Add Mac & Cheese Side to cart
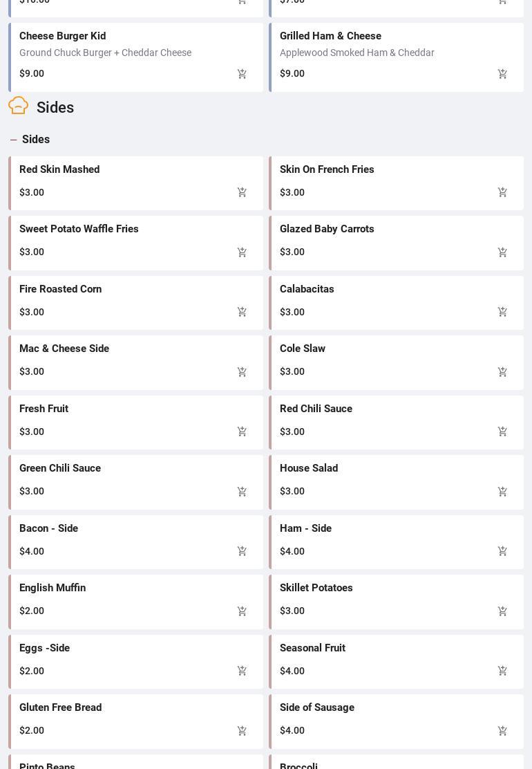Viewport: 532px width, 769px height. point(242,372)
